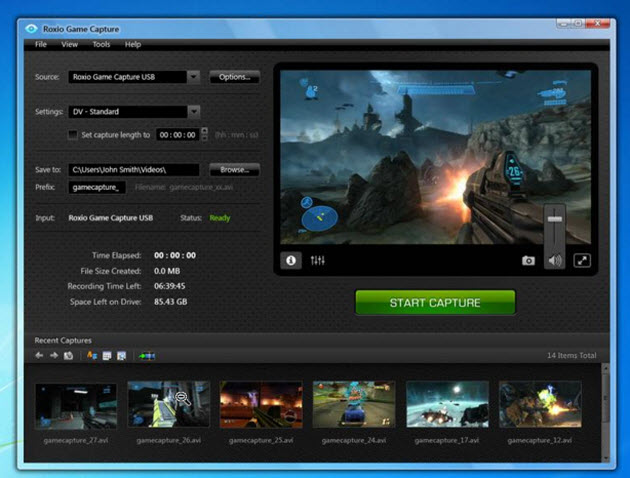
Task: Click the Input Roxio Game Capture USB text
Action: click(110, 218)
